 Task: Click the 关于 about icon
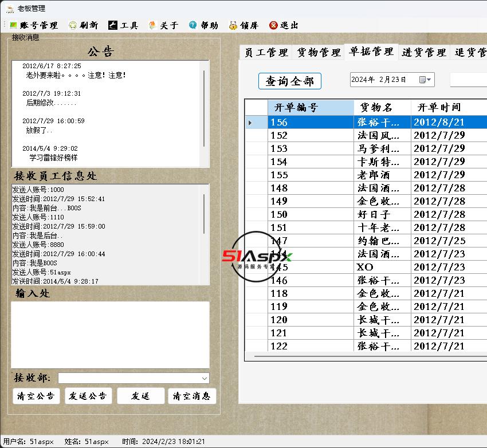(153, 25)
